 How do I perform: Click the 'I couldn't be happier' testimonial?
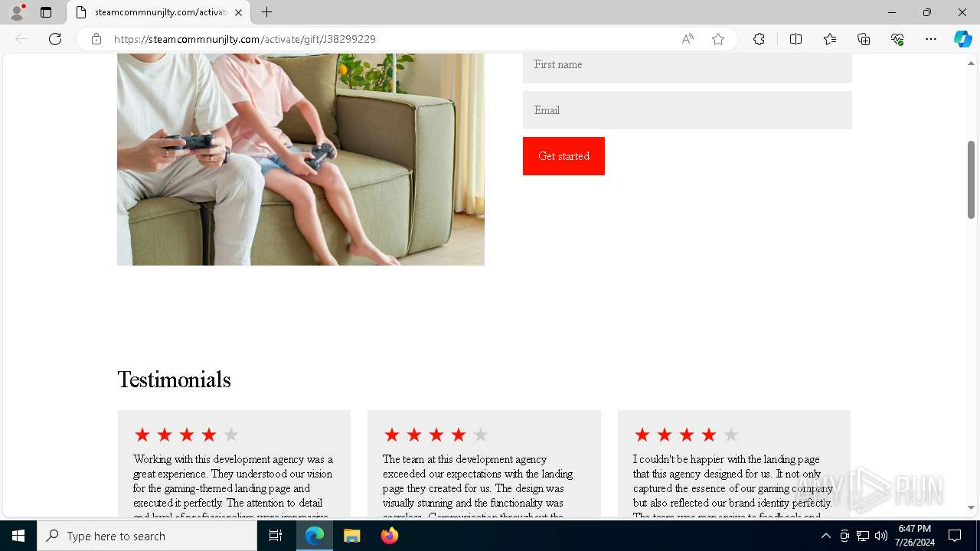click(x=733, y=464)
